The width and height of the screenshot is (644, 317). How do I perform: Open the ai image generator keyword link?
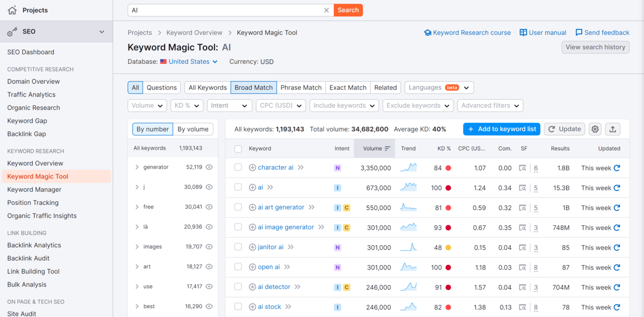[286, 227]
